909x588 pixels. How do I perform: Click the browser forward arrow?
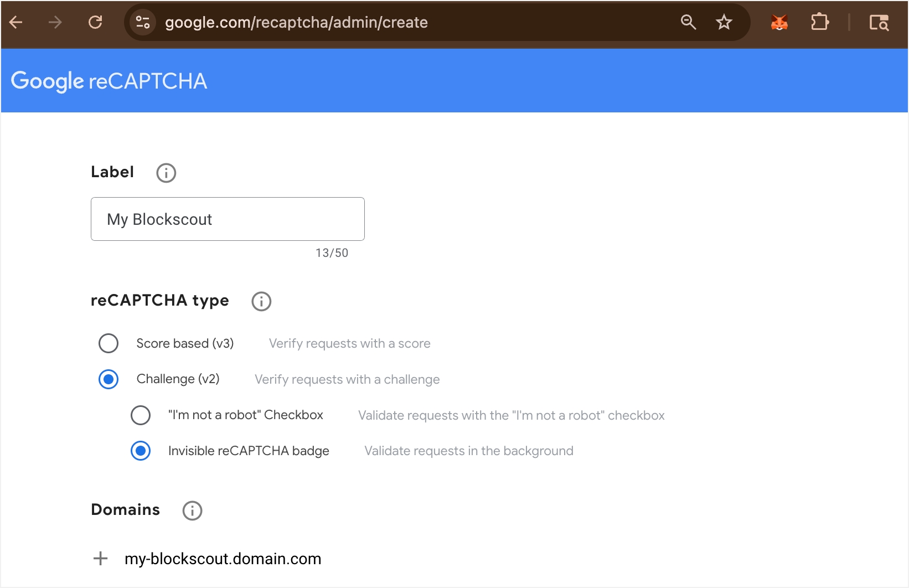coord(55,22)
